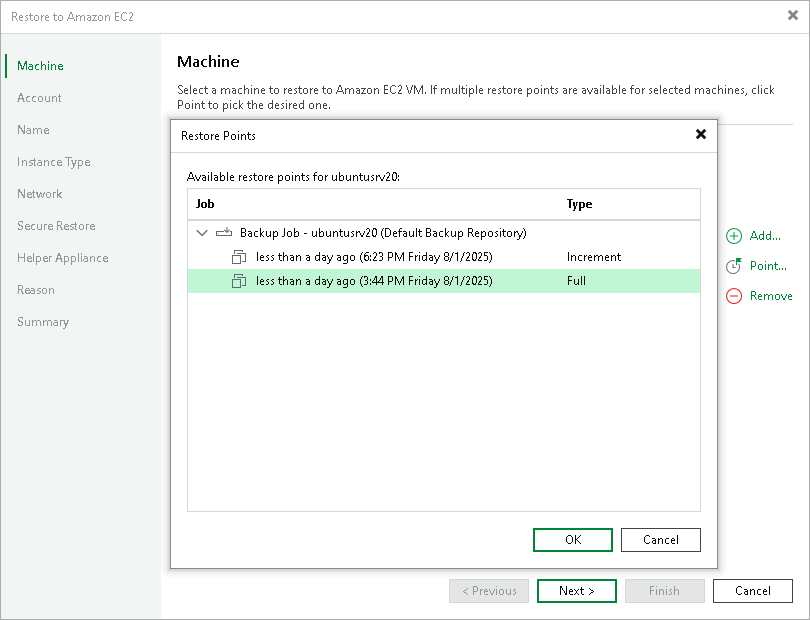Click the Type column header
The height and width of the screenshot is (620, 810).
click(579, 204)
